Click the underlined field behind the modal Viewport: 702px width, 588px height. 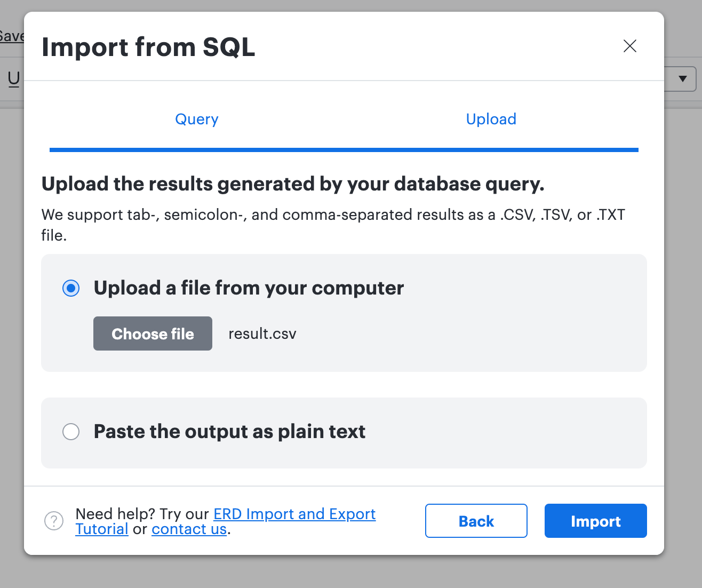pos(13,78)
